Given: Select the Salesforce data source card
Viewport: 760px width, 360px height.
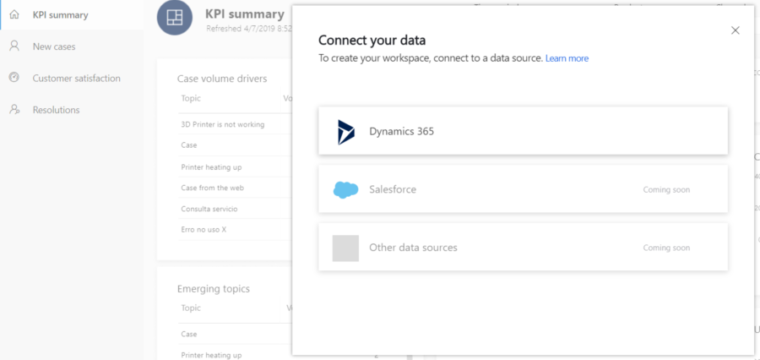Looking at the screenshot, I should click(x=523, y=189).
